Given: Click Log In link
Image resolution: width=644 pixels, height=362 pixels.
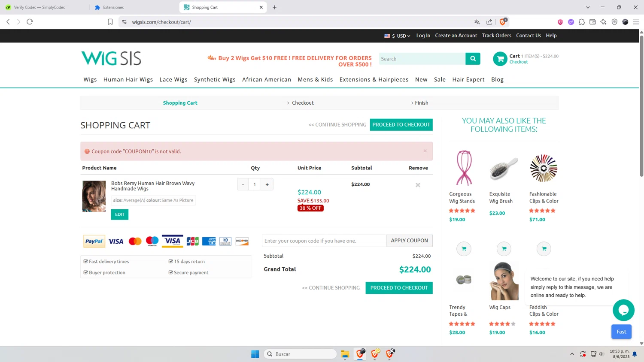Looking at the screenshot, I should pyautogui.click(x=423, y=36).
